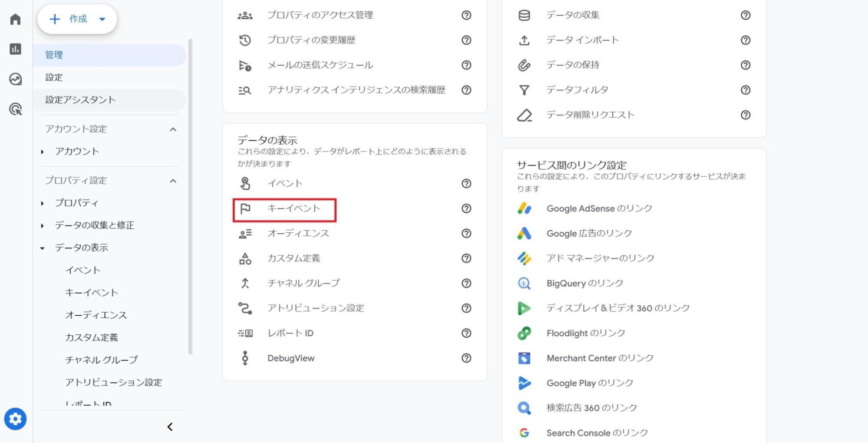Open the reports icon in the left rail
Image resolution: width=868 pixels, height=443 pixels.
point(15,49)
